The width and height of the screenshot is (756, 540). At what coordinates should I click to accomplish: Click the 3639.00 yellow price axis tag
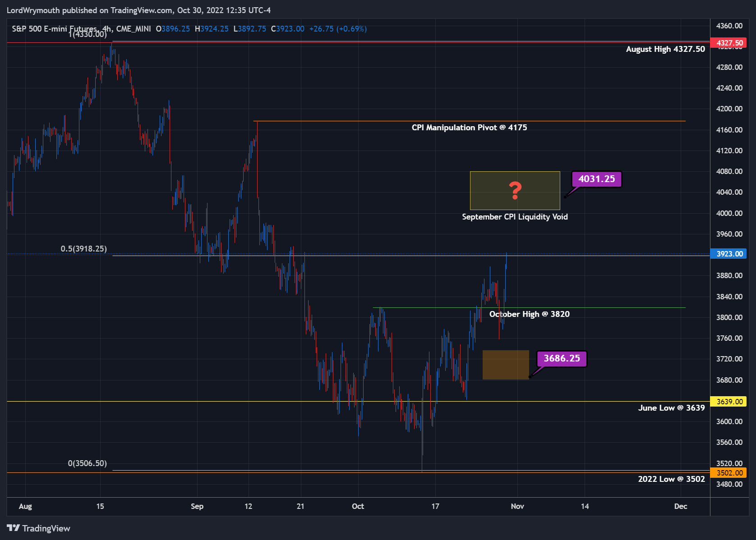(x=728, y=402)
